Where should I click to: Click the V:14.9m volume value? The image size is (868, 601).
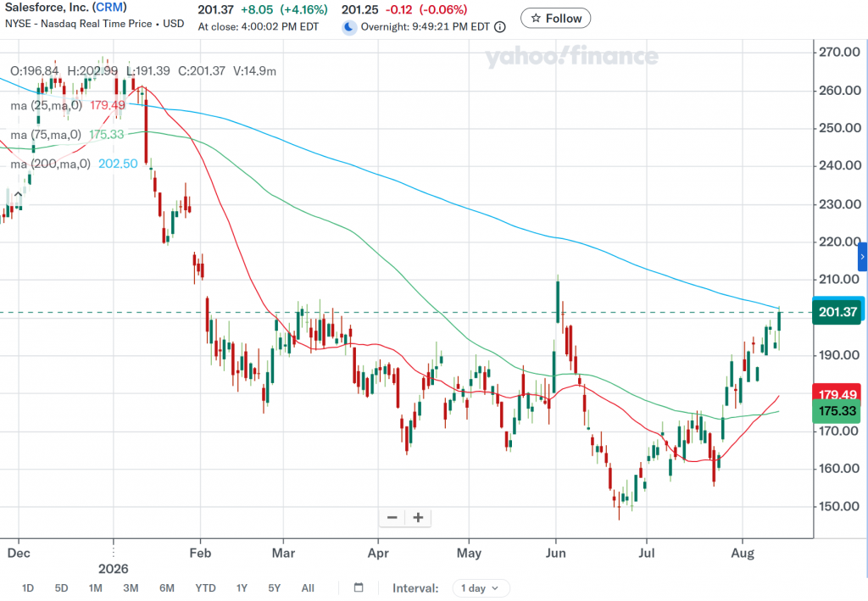[254, 71]
